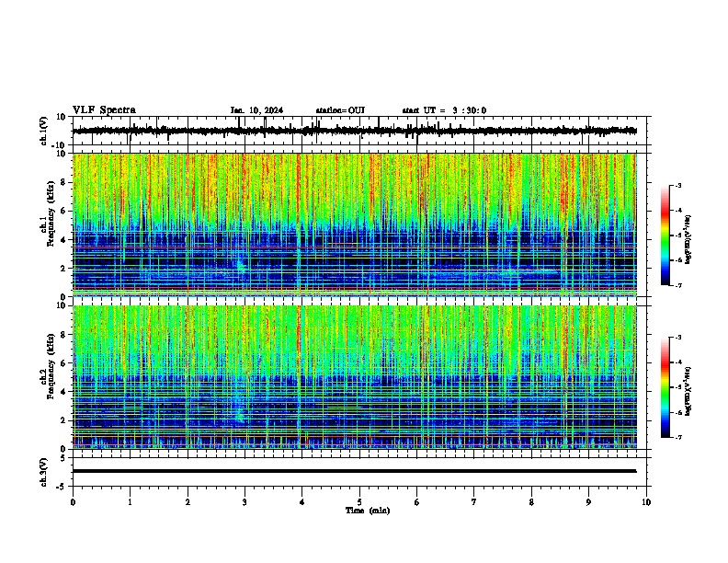Click the time axis tick label "7"
728x563 pixels.
tap(474, 502)
